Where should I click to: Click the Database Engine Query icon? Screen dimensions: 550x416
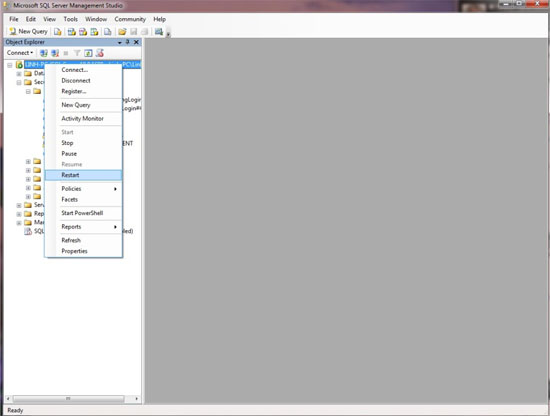pyautogui.click(x=58, y=32)
